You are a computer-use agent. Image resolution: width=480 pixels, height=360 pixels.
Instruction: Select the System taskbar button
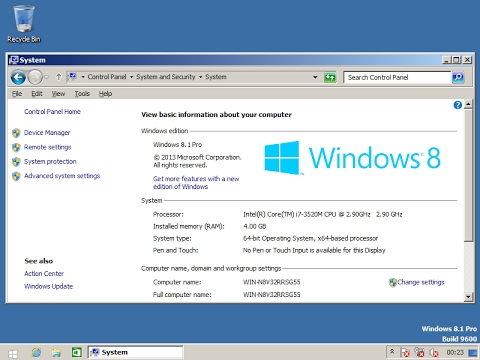click(135, 352)
